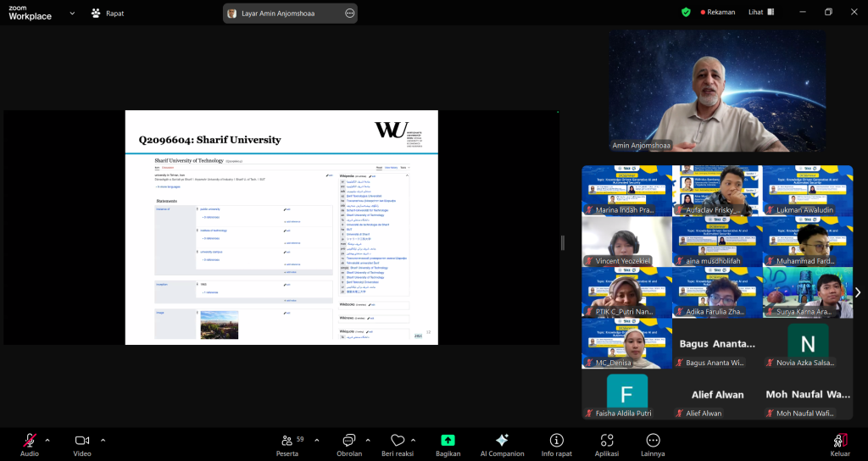The width and height of the screenshot is (868, 461).
Task: Click Sharif University campus image on slide
Action: click(x=220, y=325)
